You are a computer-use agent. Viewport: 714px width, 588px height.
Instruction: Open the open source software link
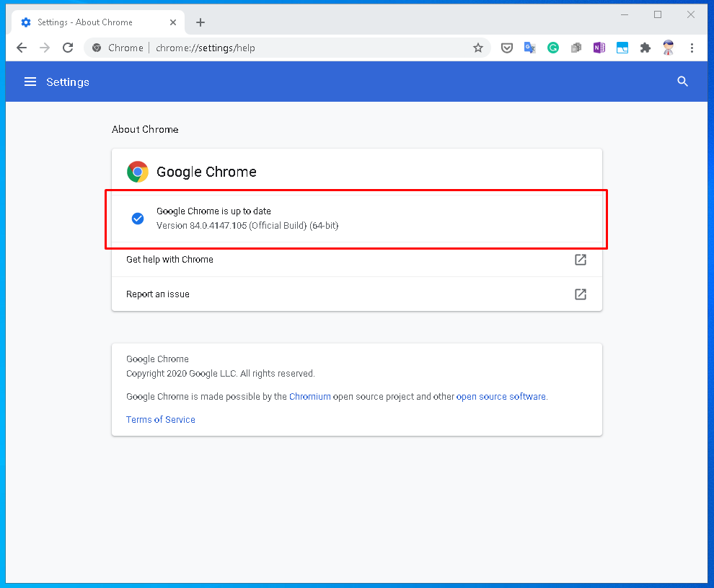(501, 397)
